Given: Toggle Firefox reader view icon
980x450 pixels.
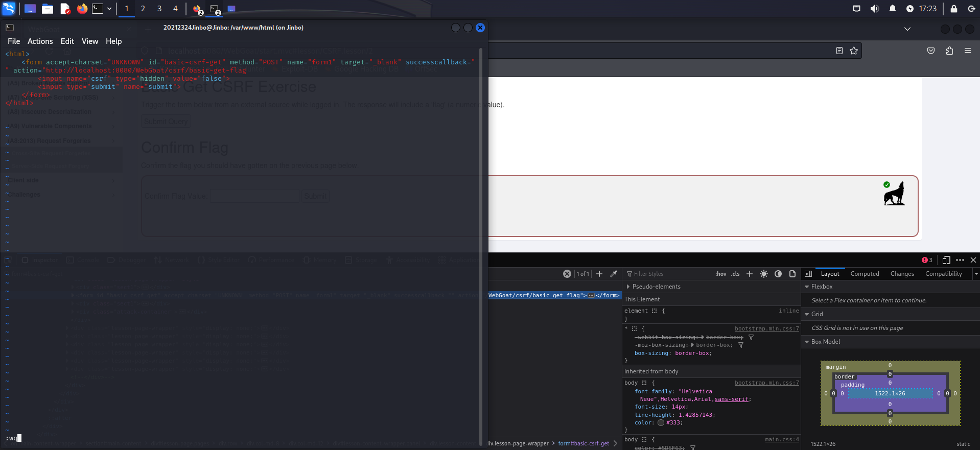Looking at the screenshot, I should point(839,51).
